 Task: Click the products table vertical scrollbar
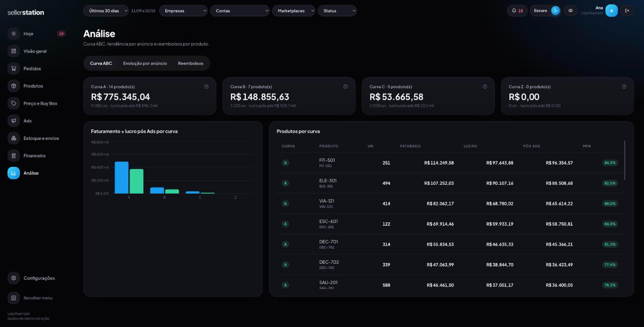pyautogui.click(x=625, y=161)
